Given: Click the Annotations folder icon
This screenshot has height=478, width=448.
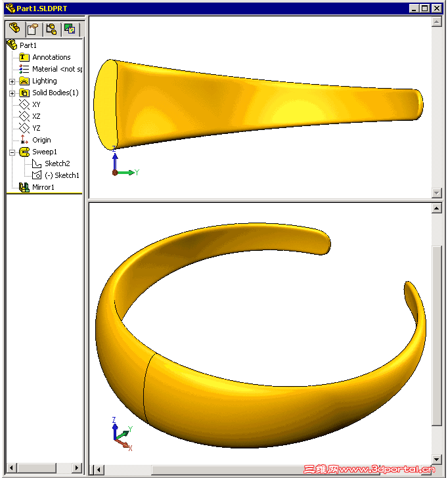Looking at the screenshot, I should pos(24,57).
